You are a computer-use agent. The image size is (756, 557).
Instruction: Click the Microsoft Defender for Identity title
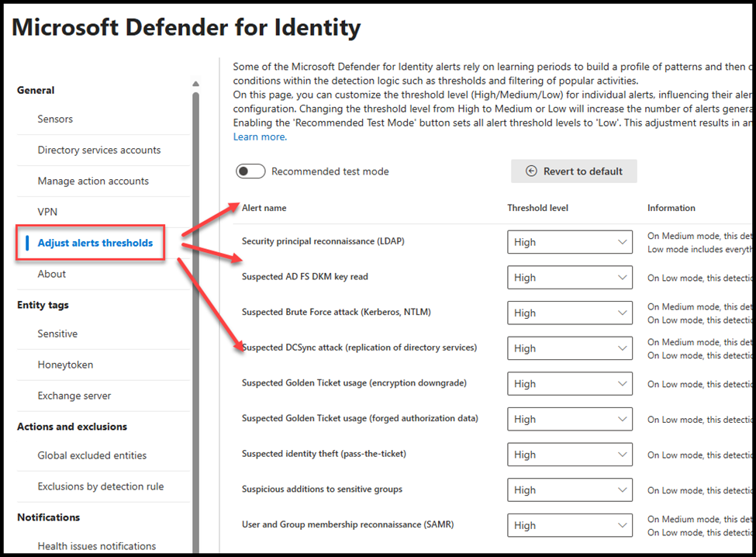(186, 27)
